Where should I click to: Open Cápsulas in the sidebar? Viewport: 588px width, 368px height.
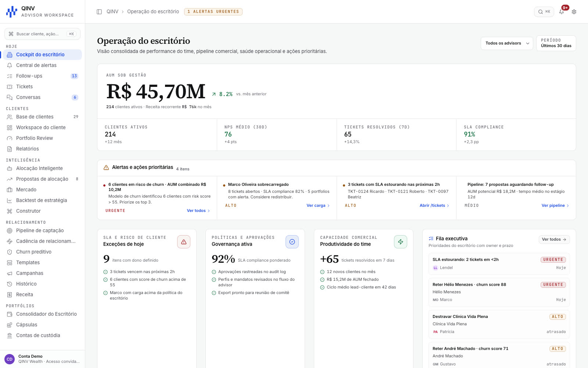[x=42, y=325]
